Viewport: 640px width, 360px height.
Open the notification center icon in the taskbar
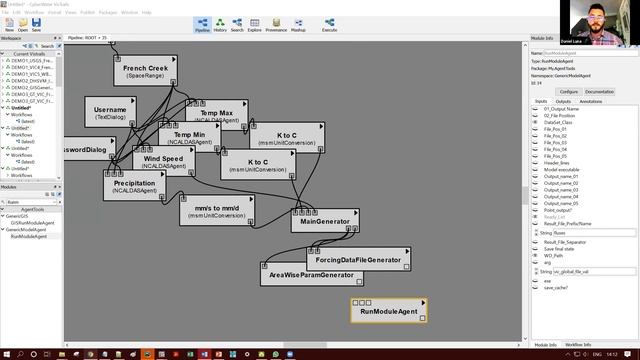click(x=628, y=354)
